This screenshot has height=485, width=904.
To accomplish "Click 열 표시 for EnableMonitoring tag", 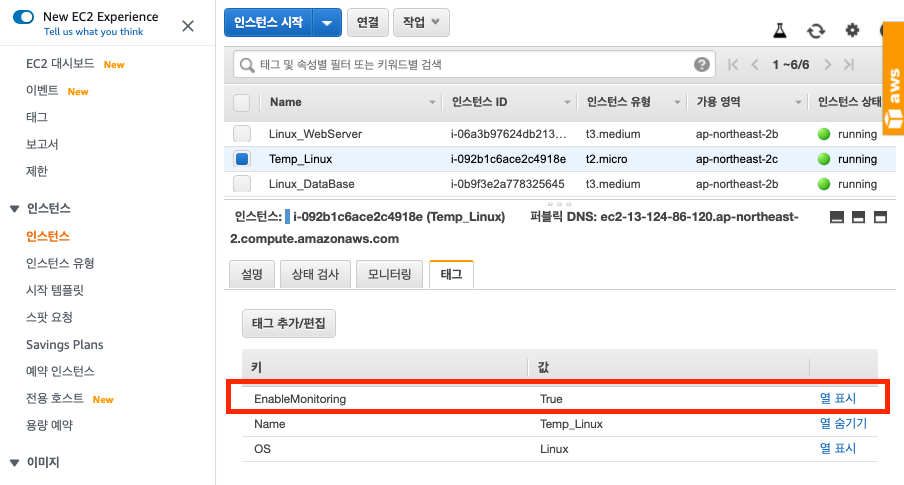I will (x=838, y=398).
